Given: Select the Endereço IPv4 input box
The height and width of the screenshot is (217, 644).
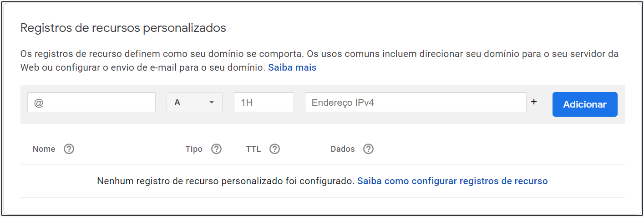Looking at the screenshot, I should tap(416, 102).
